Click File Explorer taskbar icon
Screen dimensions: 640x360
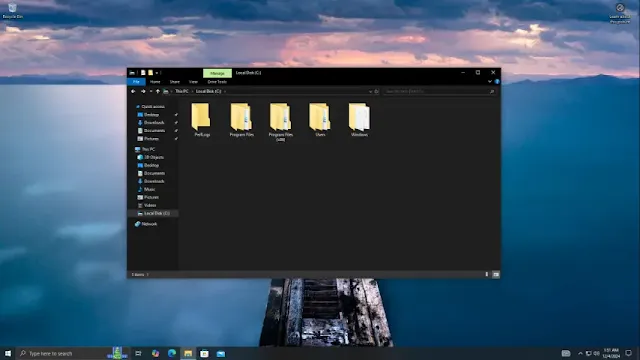click(x=188, y=353)
